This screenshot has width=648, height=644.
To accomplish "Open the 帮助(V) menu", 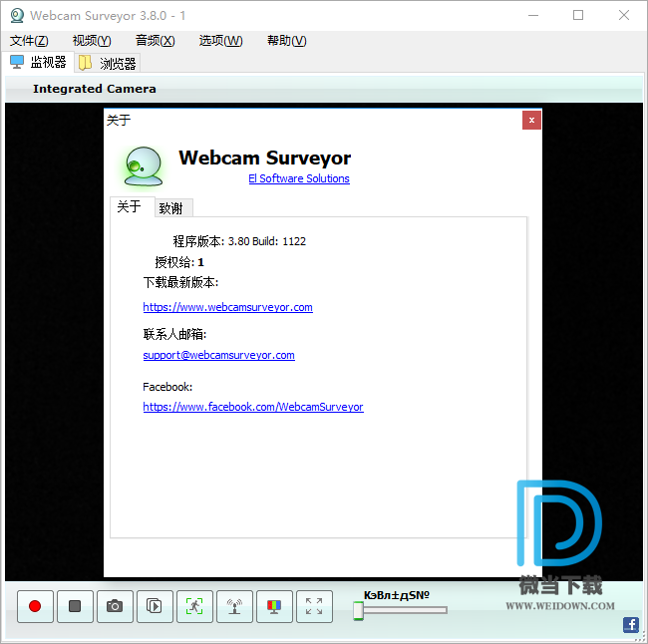I will pyautogui.click(x=287, y=41).
